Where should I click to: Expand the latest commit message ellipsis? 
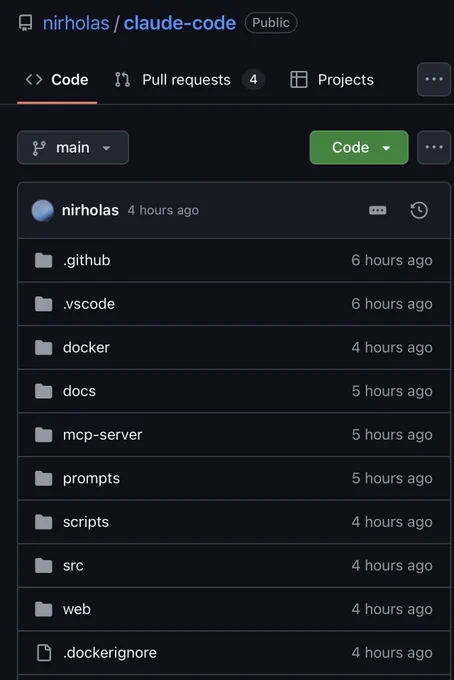377,210
